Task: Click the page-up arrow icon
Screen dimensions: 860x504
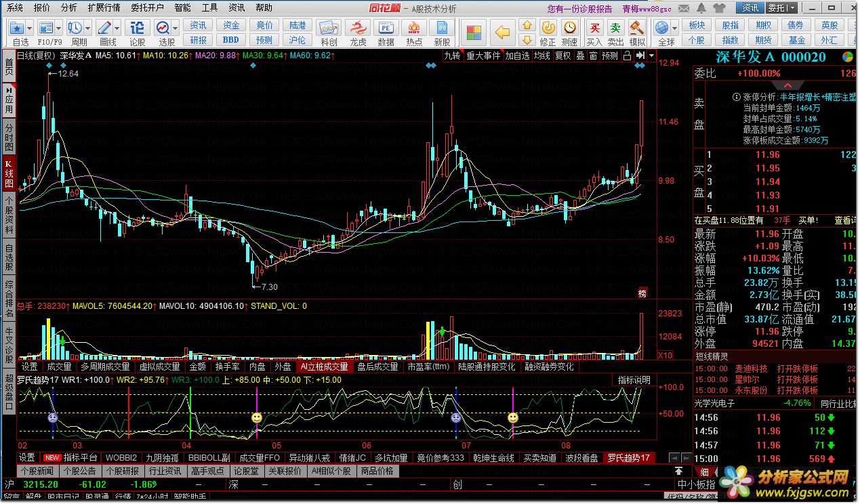Action: point(527,26)
